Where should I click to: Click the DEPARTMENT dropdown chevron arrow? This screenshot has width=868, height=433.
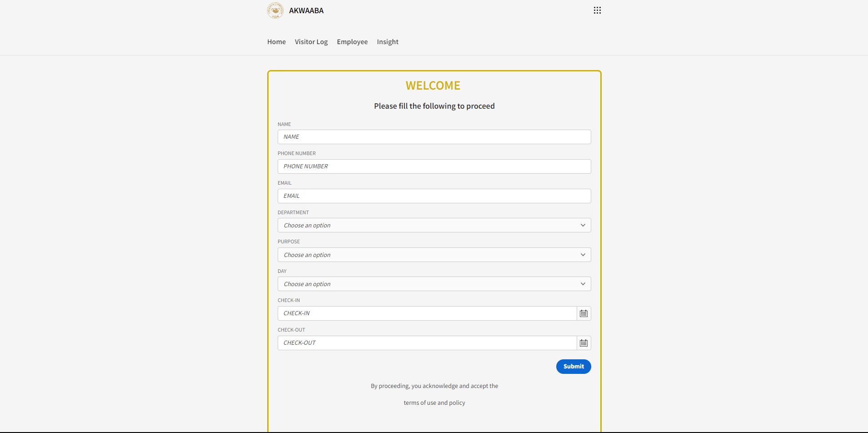pyautogui.click(x=583, y=226)
